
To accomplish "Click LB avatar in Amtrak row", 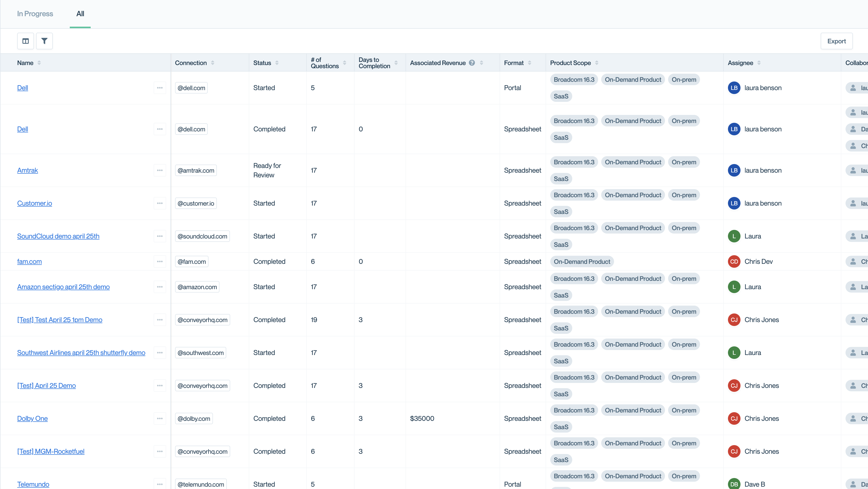I will click(734, 170).
